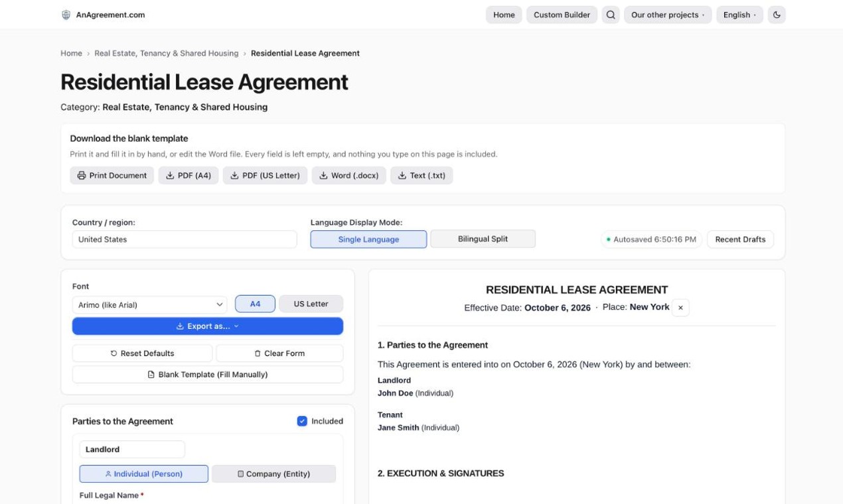
Task: Click the Landlord role name field
Action: [132, 450]
